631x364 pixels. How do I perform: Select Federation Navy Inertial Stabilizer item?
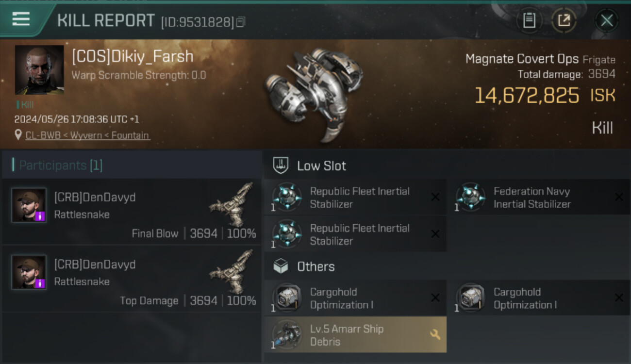(x=531, y=198)
